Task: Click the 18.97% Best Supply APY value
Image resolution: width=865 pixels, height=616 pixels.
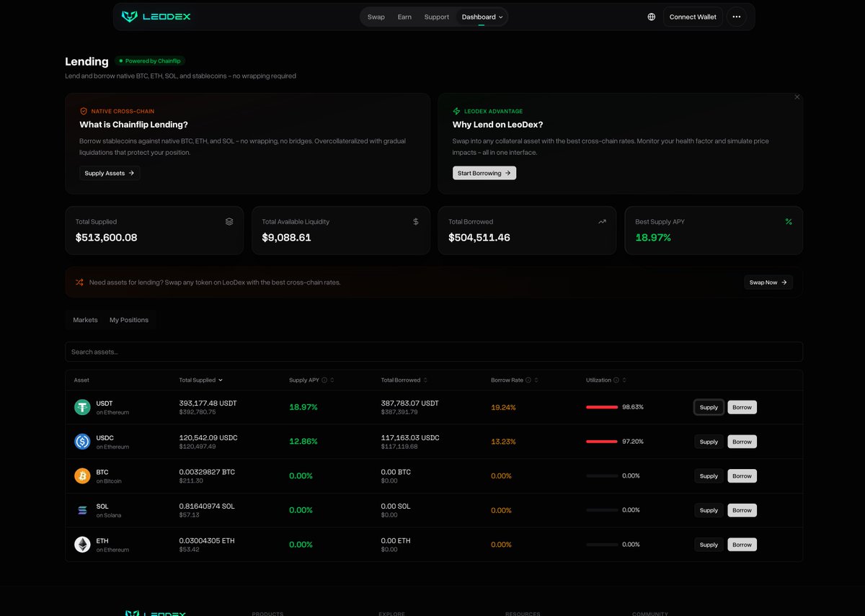Action: pyautogui.click(x=653, y=237)
